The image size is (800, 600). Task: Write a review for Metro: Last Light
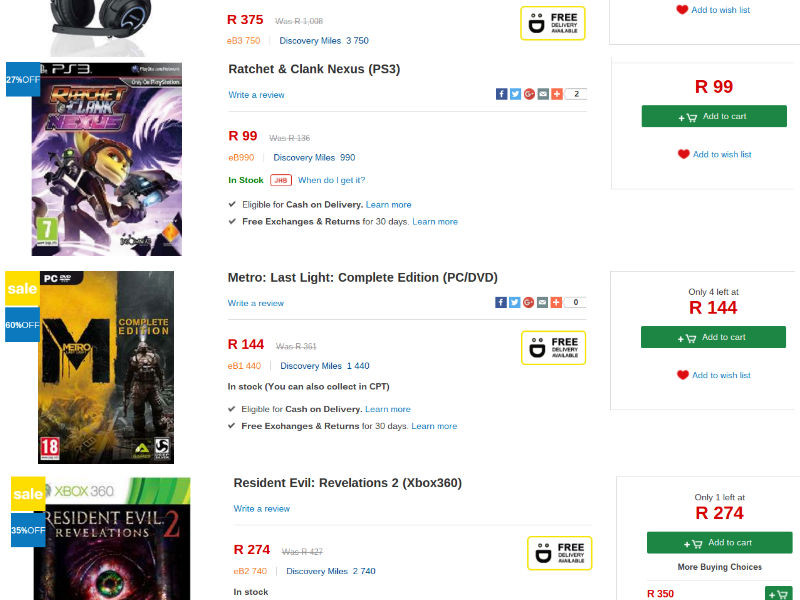coord(256,303)
